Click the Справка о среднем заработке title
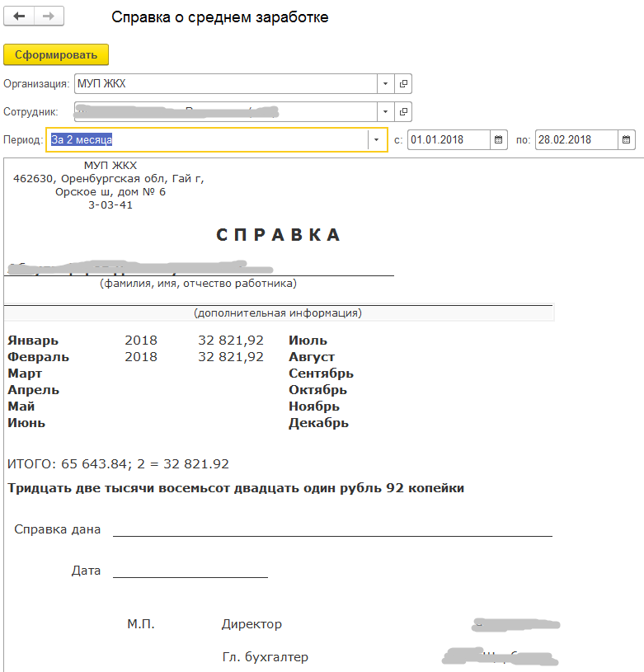This screenshot has height=672, width=644. tap(220, 17)
